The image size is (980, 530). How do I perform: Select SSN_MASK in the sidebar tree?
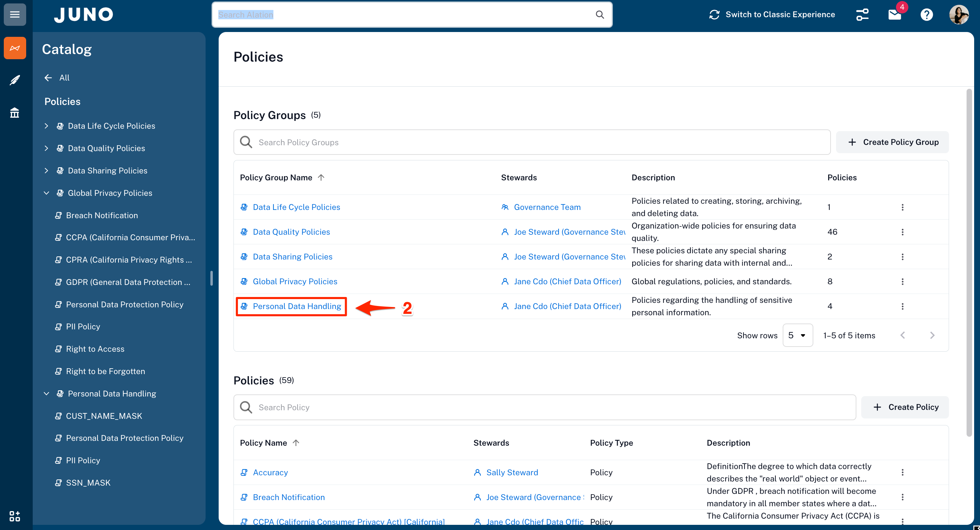(x=88, y=483)
